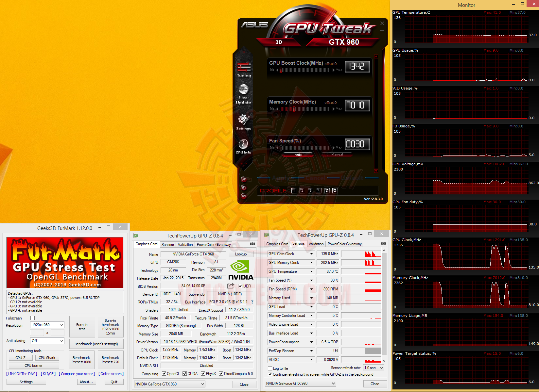Click the red graph monitor icon in GPU Tweak

[243, 196]
